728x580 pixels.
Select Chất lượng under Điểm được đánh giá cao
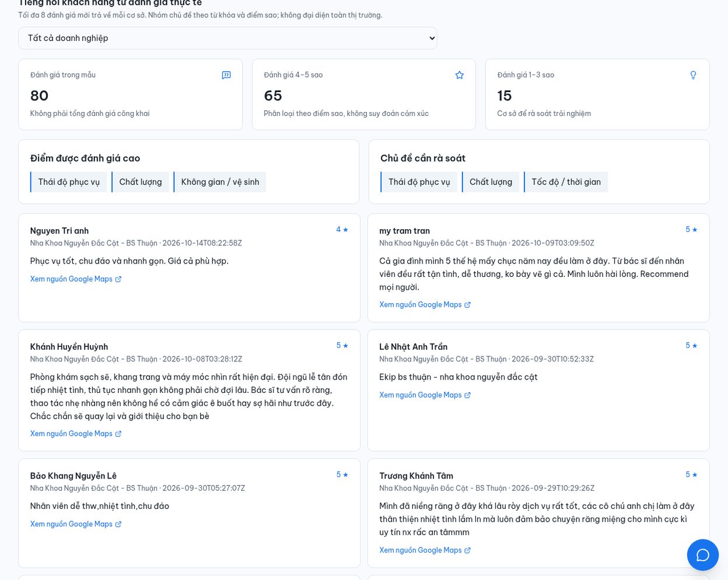point(140,182)
